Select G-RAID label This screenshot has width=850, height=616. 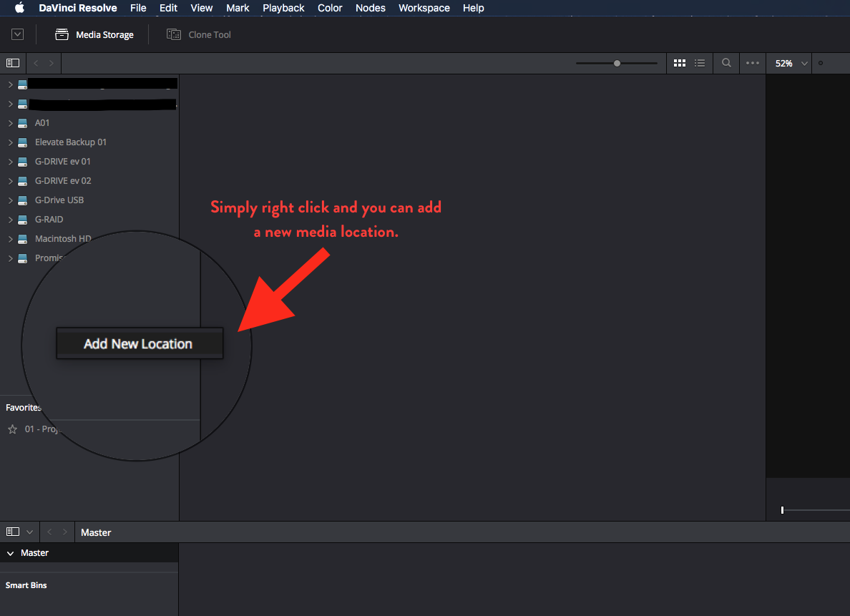(49, 219)
